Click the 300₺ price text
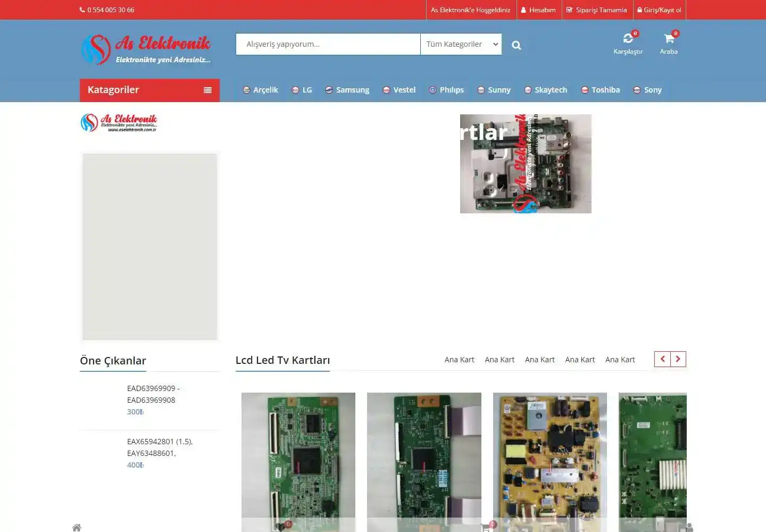This screenshot has height=532, width=766. (x=135, y=412)
